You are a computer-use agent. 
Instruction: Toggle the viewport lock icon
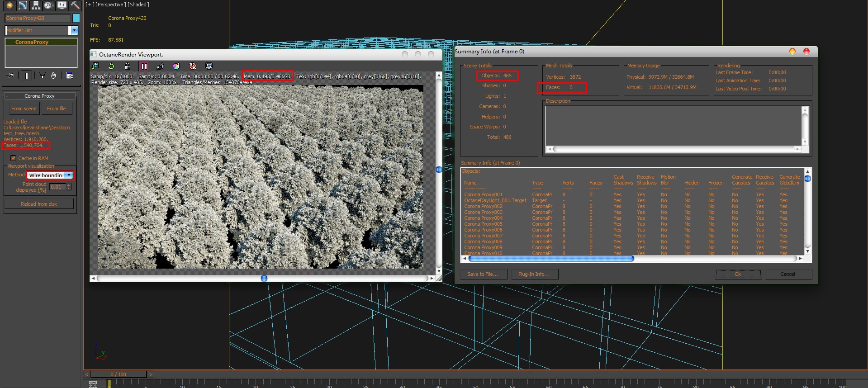point(128,66)
